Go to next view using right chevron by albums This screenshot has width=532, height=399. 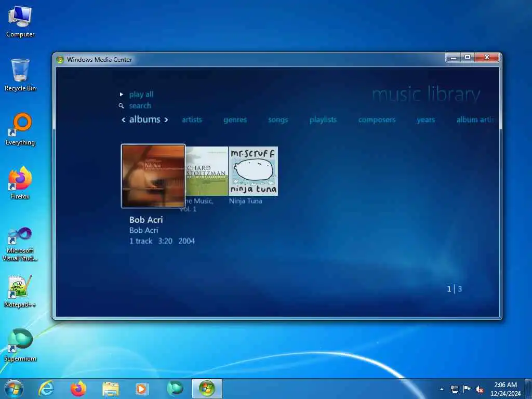point(166,120)
